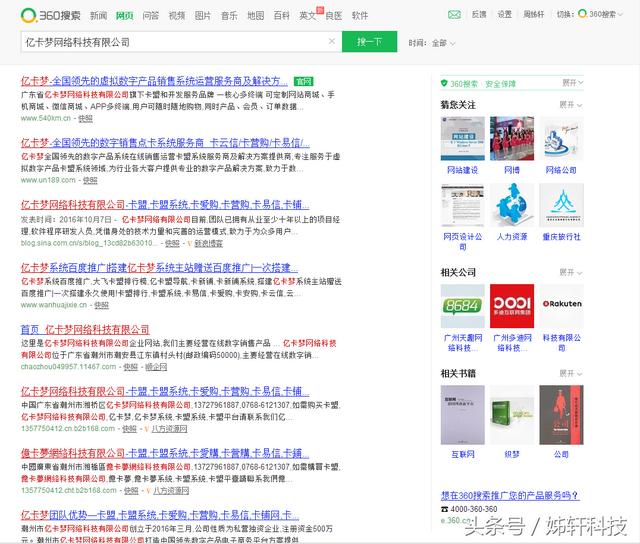Open the green mail envelope icon

point(454,15)
